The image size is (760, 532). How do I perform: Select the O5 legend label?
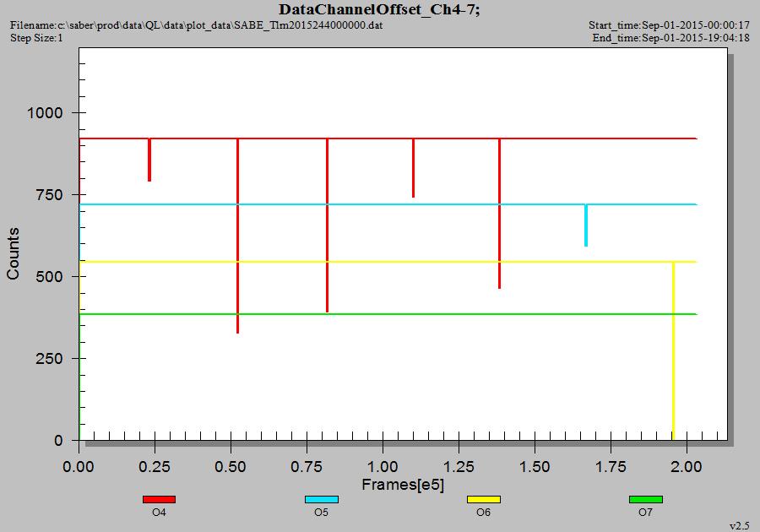coord(322,512)
